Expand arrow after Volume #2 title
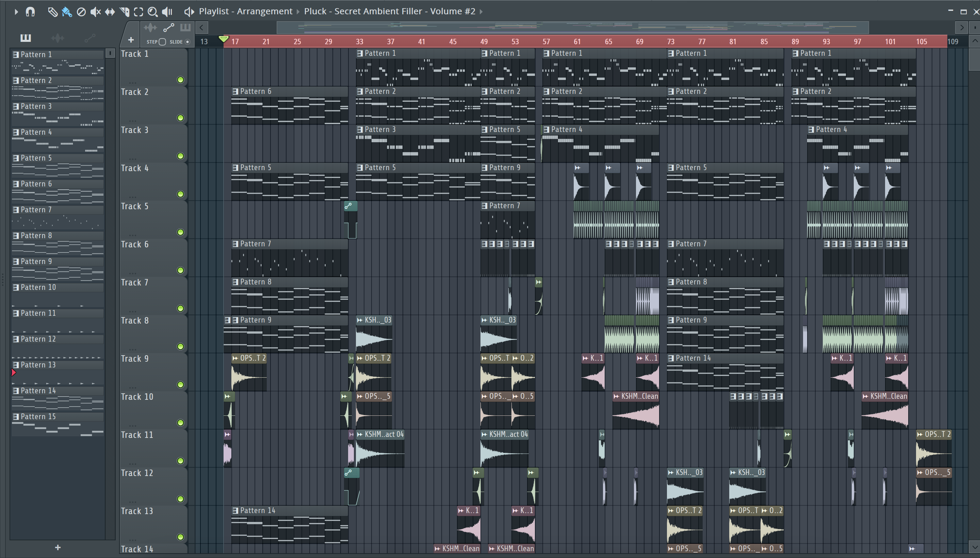 pyautogui.click(x=481, y=12)
